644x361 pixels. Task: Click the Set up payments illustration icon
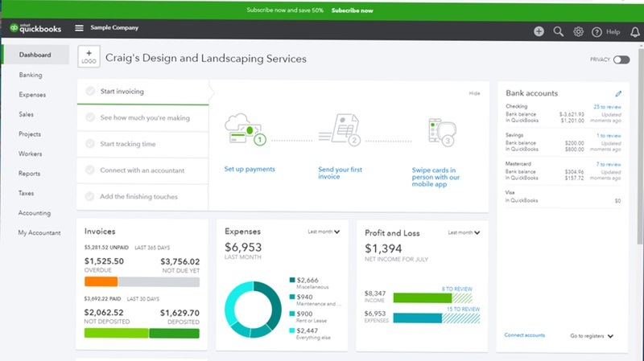[x=246, y=130]
